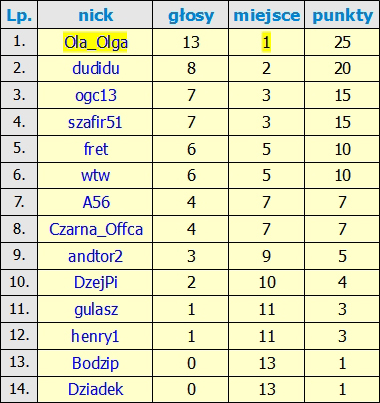This screenshot has height=403, width=380.
Task: Select the andtor2 nickname link
Action: [x=95, y=256]
